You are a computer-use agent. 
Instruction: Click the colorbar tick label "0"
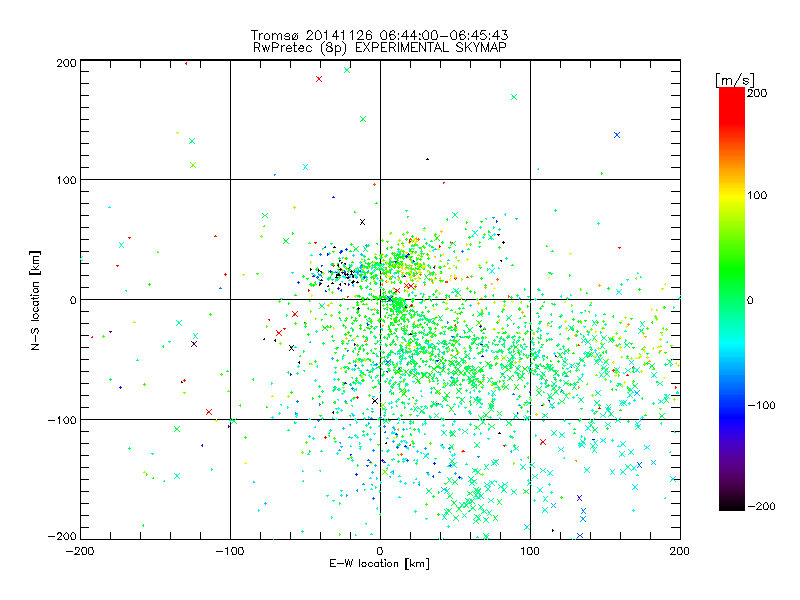coord(750,300)
